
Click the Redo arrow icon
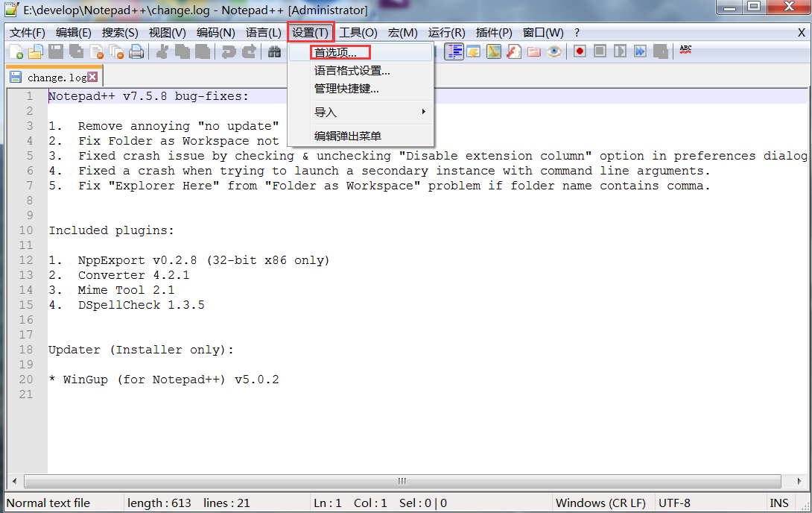pyautogui.click(x=249, y=51)
